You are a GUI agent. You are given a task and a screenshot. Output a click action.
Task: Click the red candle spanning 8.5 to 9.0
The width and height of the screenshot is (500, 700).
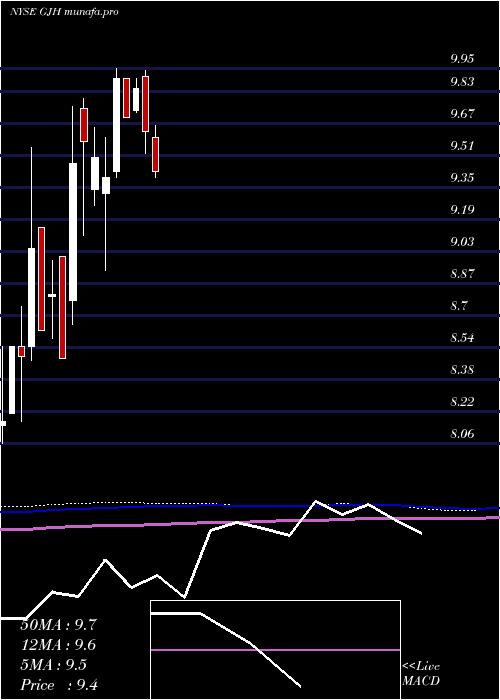coord(63,307)
